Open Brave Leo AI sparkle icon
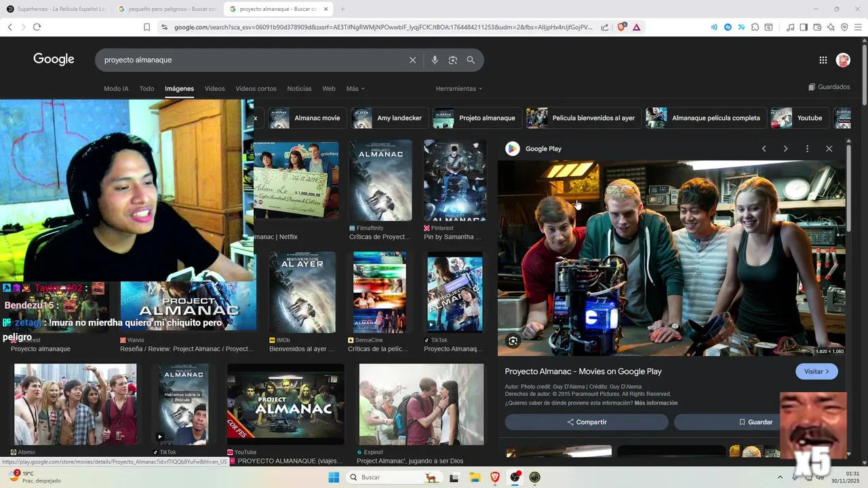 831,27
